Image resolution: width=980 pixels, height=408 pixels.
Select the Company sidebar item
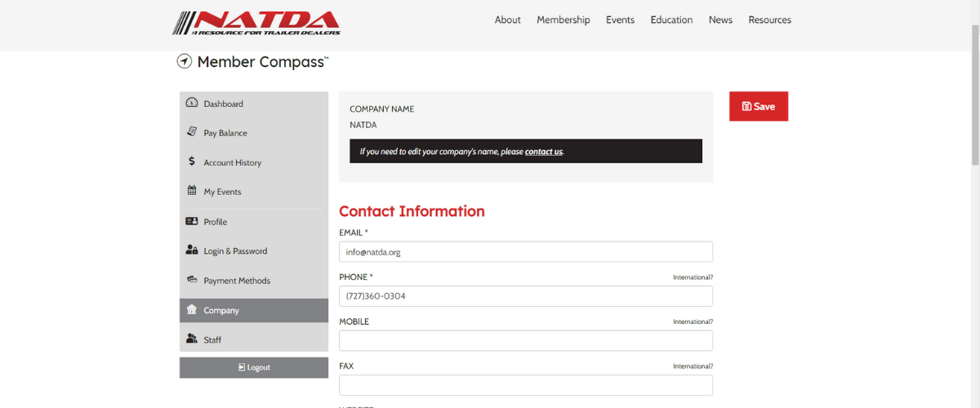coord(254,310)
